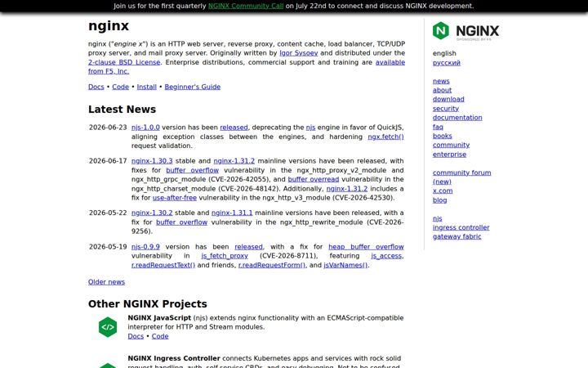Open 'news' in the sidebar
Screen dimensions: 588x368
[441, 81]
